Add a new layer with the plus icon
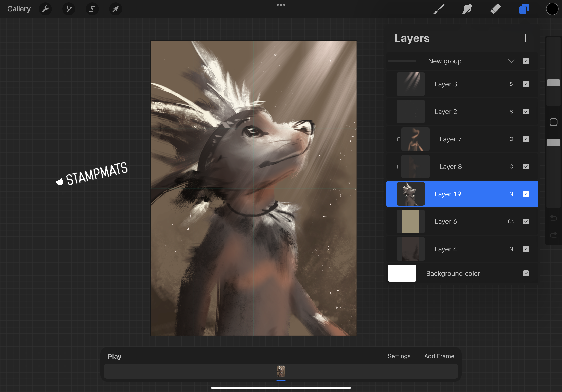Viewport: 562px width, 392px height. coord(525,38)
